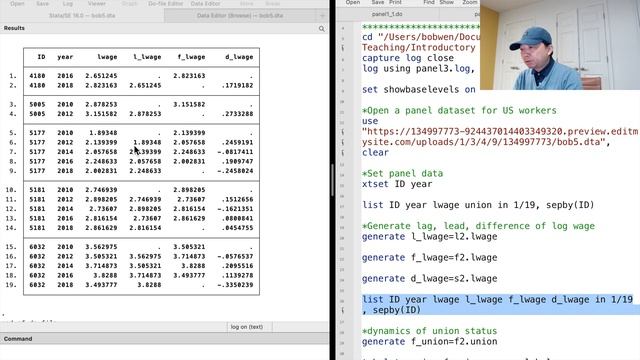Click the d_lwage value -.3350239 in row 19
640x360 pixels.
click(x=235, y=285)
